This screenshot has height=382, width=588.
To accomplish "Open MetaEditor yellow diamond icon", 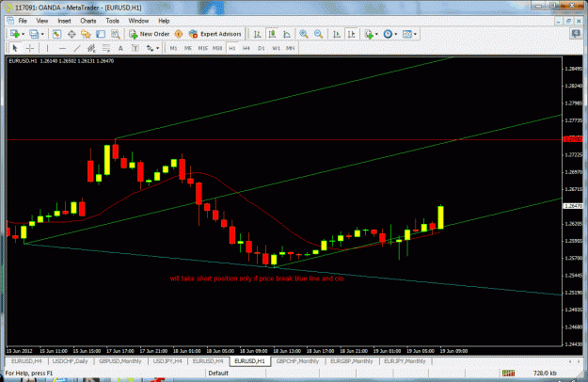I will pos(179,34).
